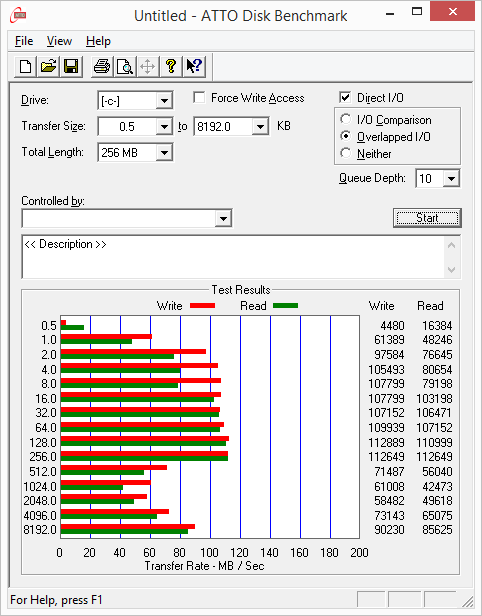482x616 pixels.
Task: Click the red Write legend swatch
Action: [x=203, y=306]
